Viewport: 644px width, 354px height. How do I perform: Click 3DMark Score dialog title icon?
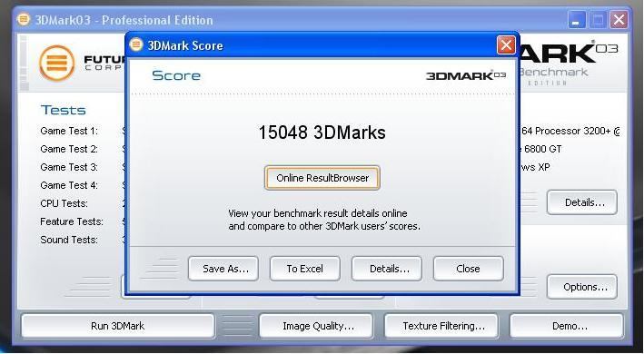136,44
